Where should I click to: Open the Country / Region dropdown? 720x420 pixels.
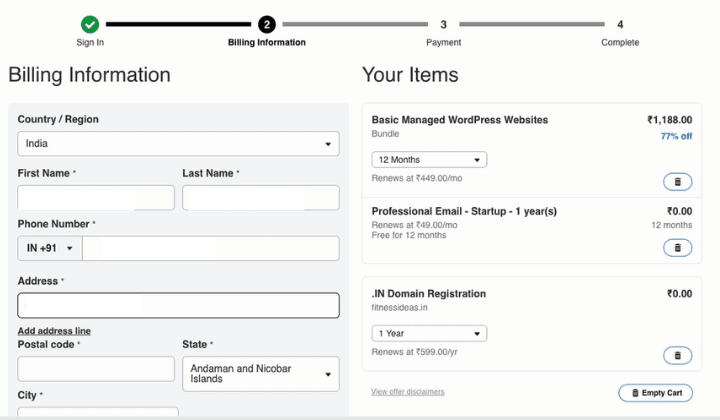pos(178,144)
